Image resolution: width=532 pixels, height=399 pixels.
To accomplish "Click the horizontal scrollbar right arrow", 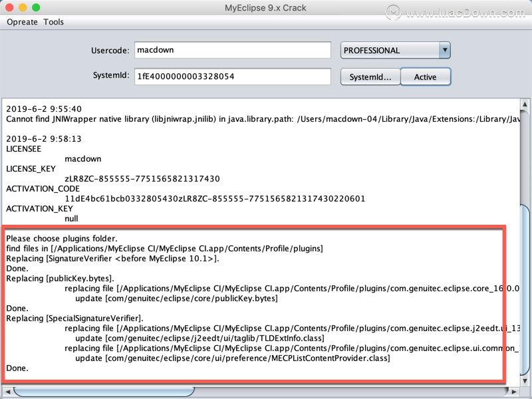I will coord(513,391).
